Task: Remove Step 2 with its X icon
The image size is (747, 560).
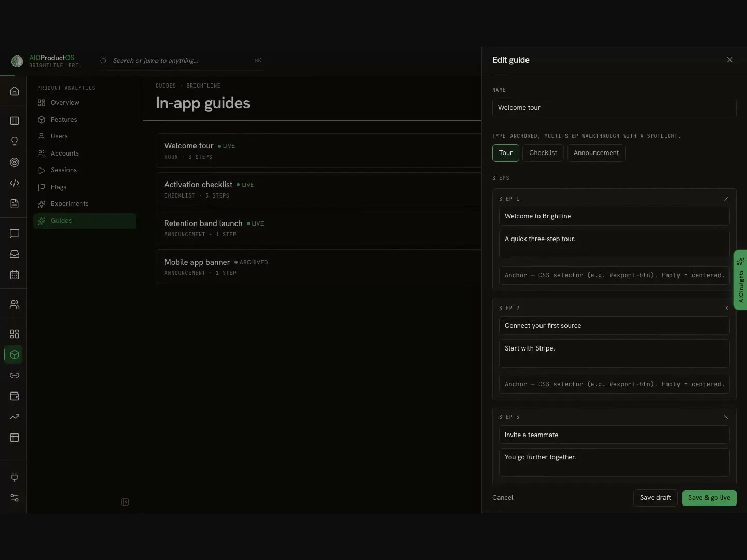Action: [726, 308]
